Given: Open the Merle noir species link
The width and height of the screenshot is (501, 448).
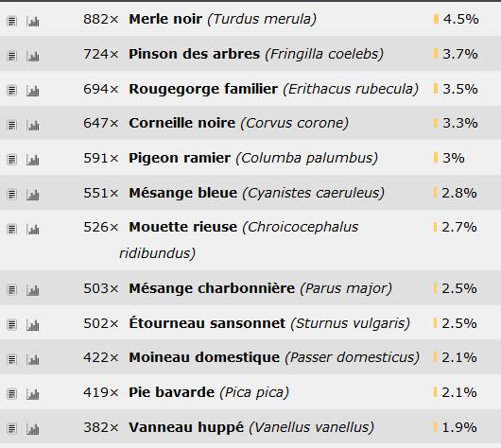Looking at the screenshot, I should tap(165, 19).
